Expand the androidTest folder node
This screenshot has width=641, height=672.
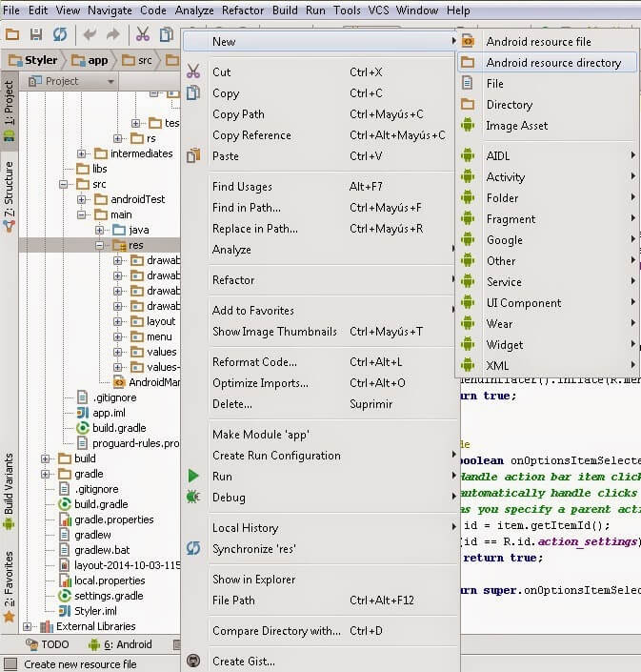pos(81,199)
